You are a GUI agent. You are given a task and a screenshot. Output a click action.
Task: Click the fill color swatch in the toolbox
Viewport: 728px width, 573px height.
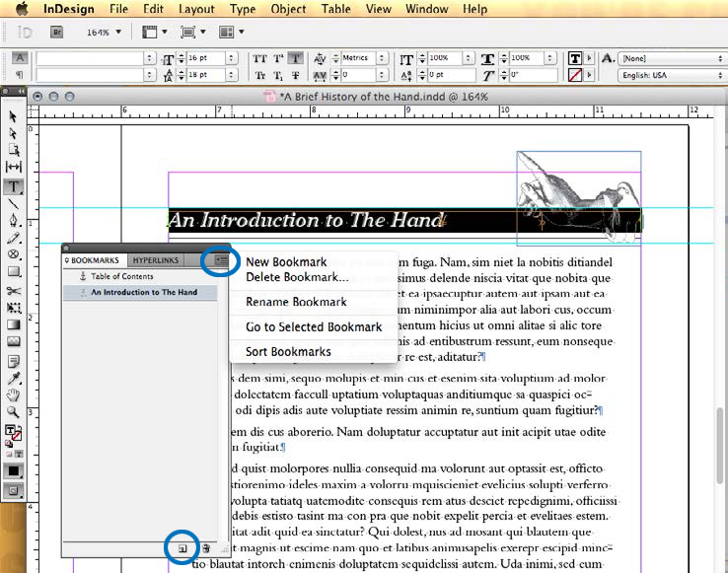tap(12, 431)
